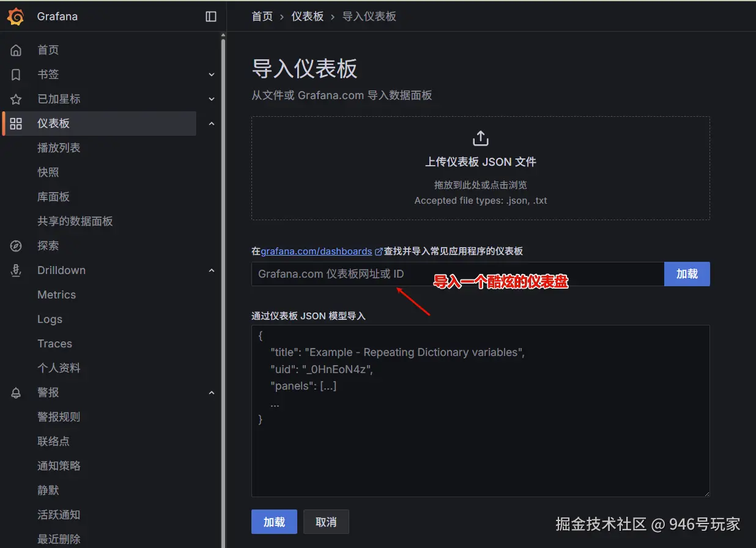Click the Alerting bell icon

[x=16, y=393]
